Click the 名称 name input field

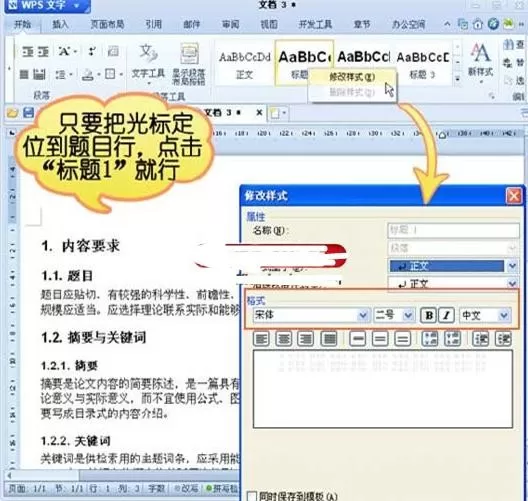(453, 231)
